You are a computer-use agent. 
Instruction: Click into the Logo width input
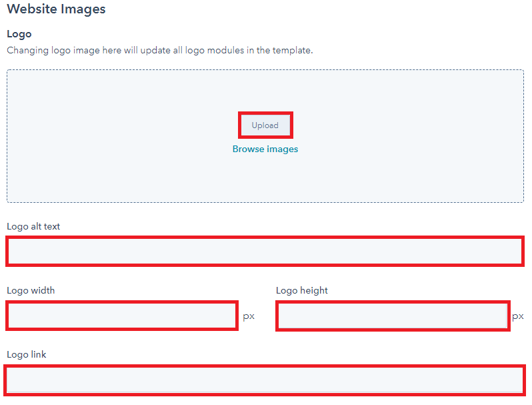click(122, 316)
